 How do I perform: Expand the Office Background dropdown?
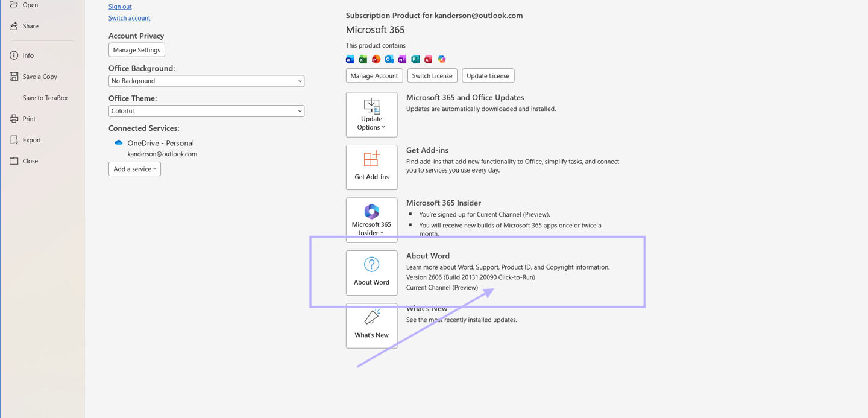point(206,81)
